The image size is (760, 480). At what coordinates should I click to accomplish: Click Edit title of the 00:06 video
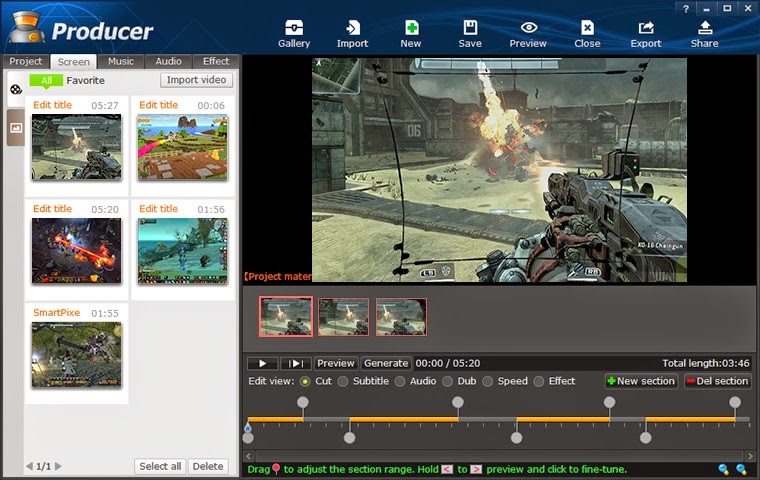158,105
